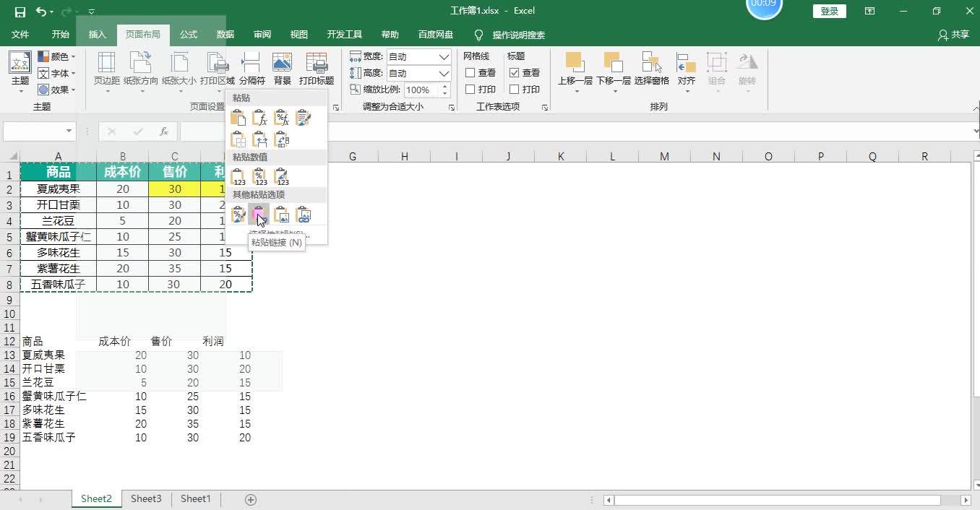Screen dimensions: 980x510
Task: Choose the Paste Formatting only icon
Action: tap(238, 215)
